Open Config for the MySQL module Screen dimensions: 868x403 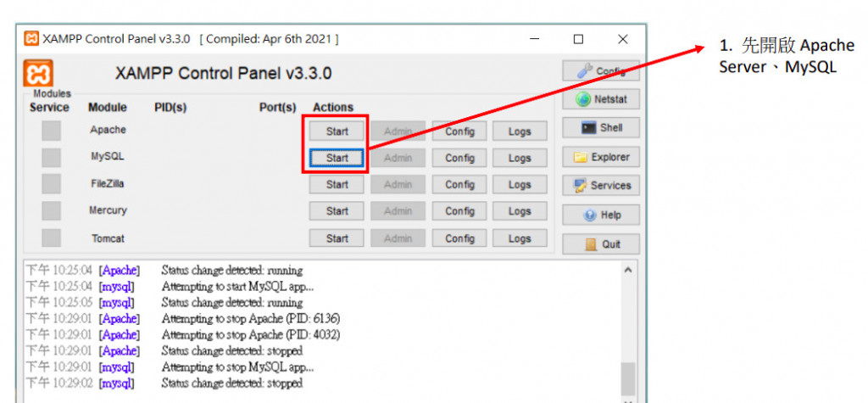click(459, 158)
